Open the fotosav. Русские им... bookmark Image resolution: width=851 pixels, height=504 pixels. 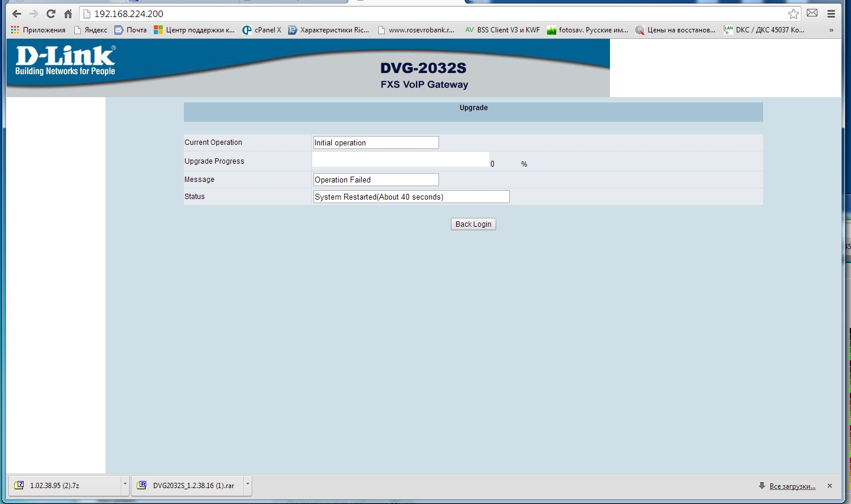click(x=588, y=30)
